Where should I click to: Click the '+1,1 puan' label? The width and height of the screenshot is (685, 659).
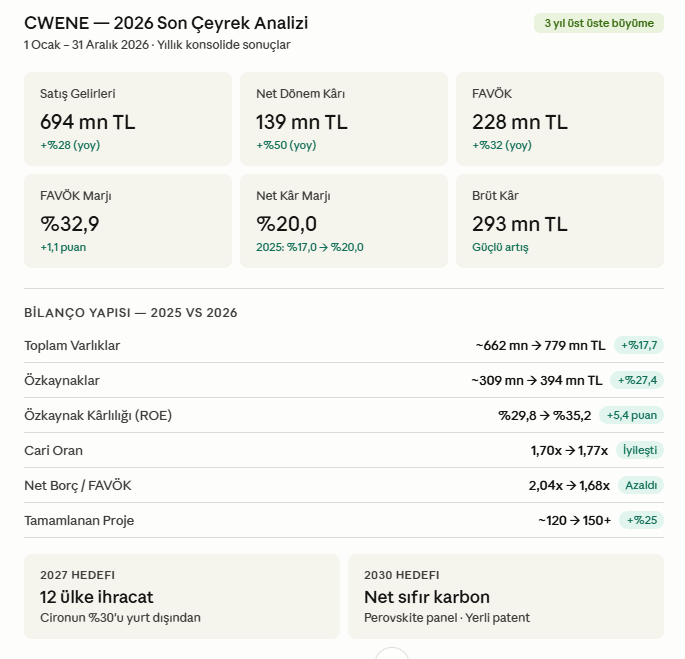click(63, 247)
